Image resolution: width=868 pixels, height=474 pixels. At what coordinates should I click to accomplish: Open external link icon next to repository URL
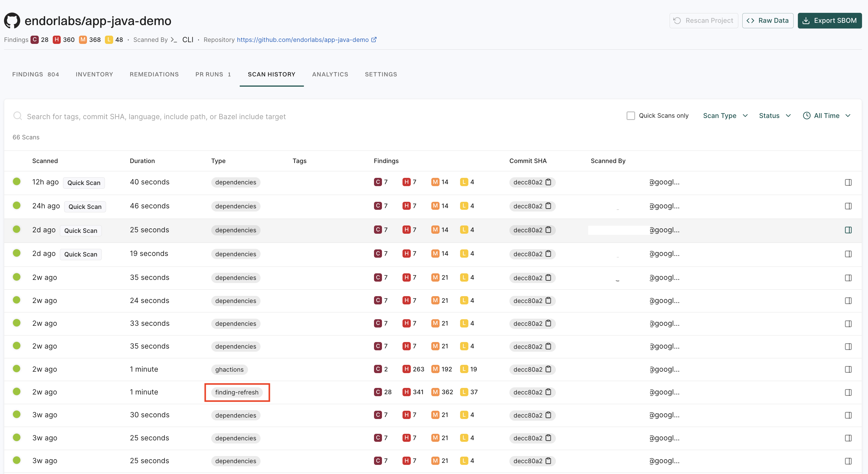pos(374,39)
